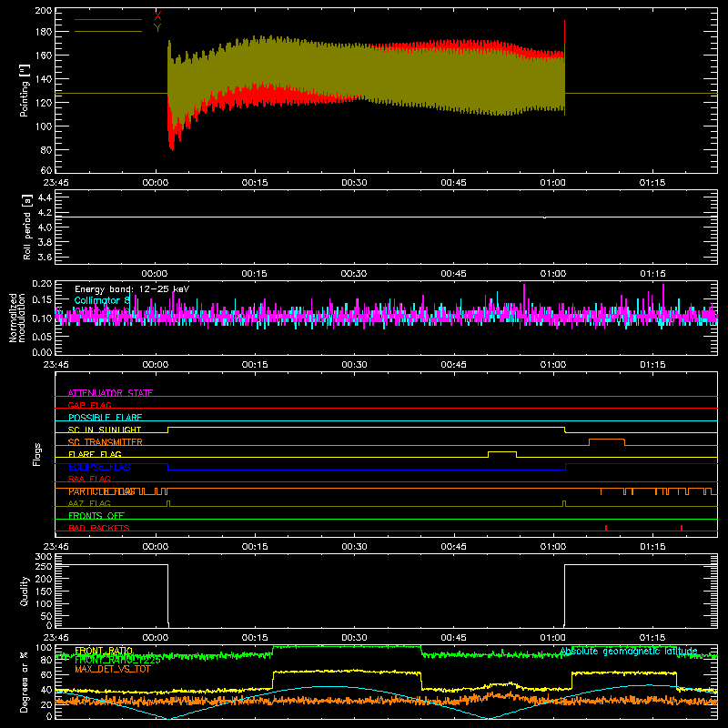Image resolution: width=728 pixels, height=728 pixels.
Task: Click the 300 tick on quality axis
Action: (44, 557)
